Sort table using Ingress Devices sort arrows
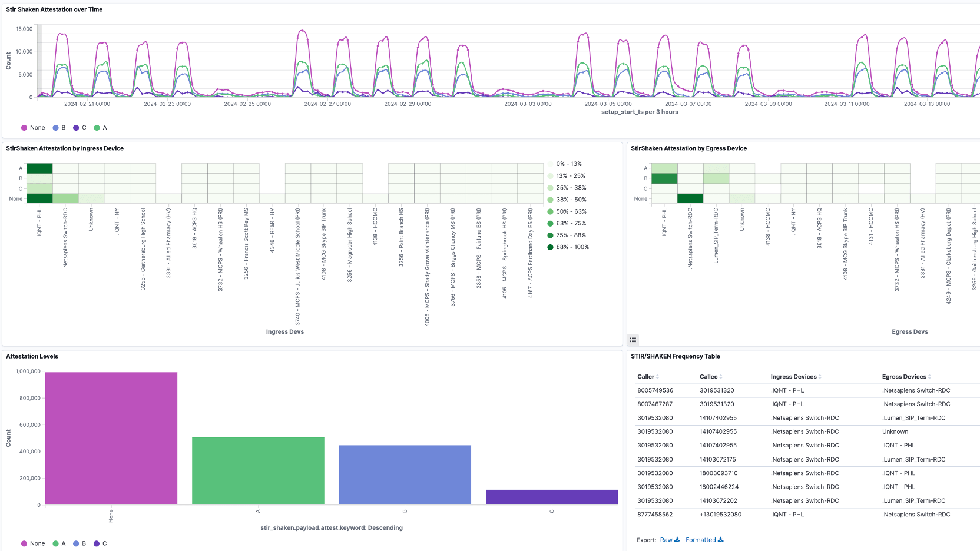The width and height of the screenshot is (980, 551). [820, 377]
